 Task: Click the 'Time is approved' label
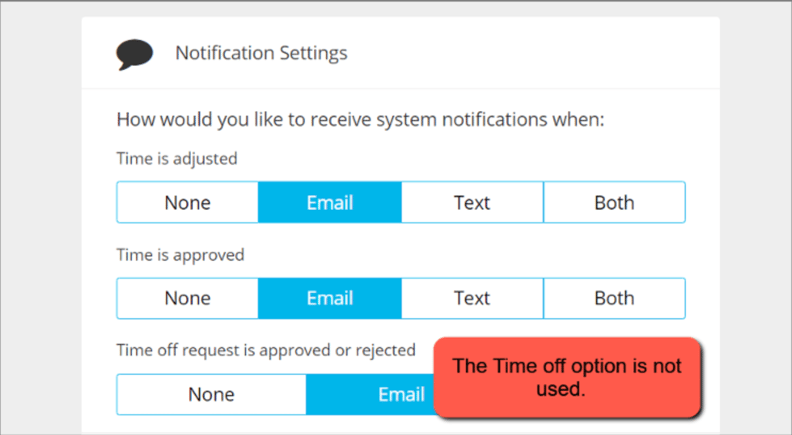pos(180,255)
